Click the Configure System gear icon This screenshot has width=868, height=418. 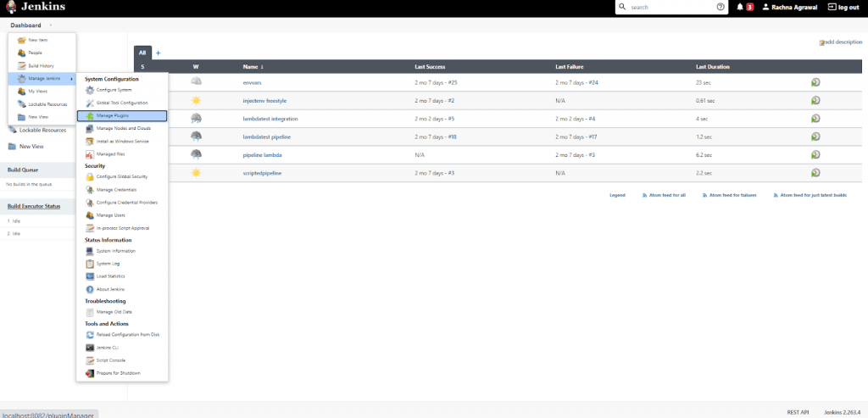(90, 90)
